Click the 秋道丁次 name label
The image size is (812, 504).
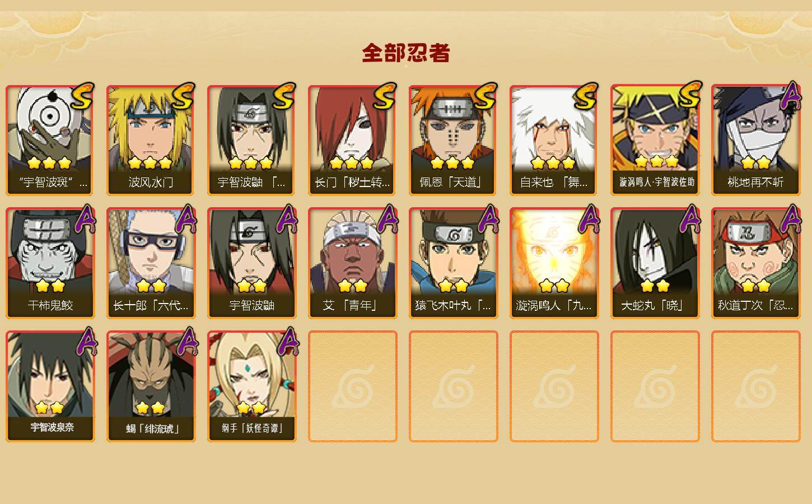755,306
